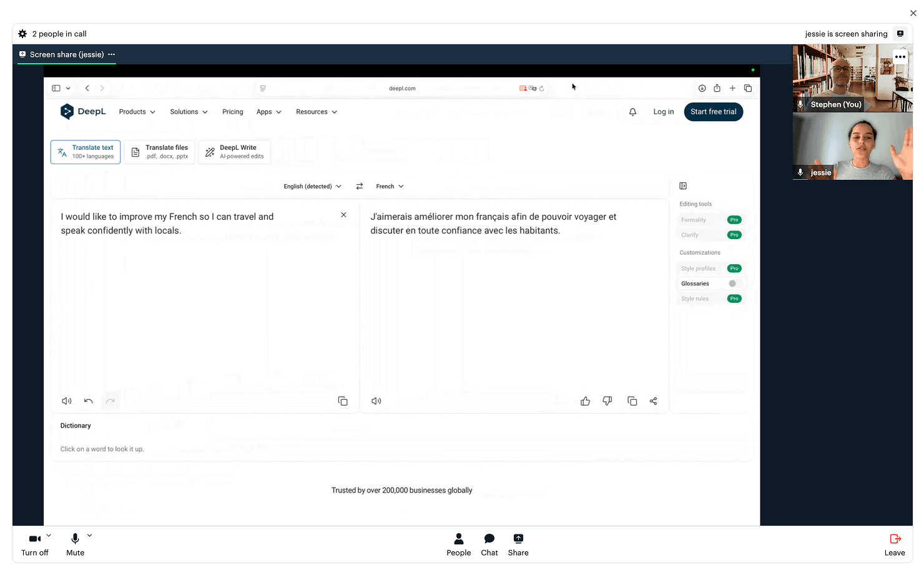Screen dimensions: 924x575
Task: Copy the French translation
Action: click(x=632, y=401)
